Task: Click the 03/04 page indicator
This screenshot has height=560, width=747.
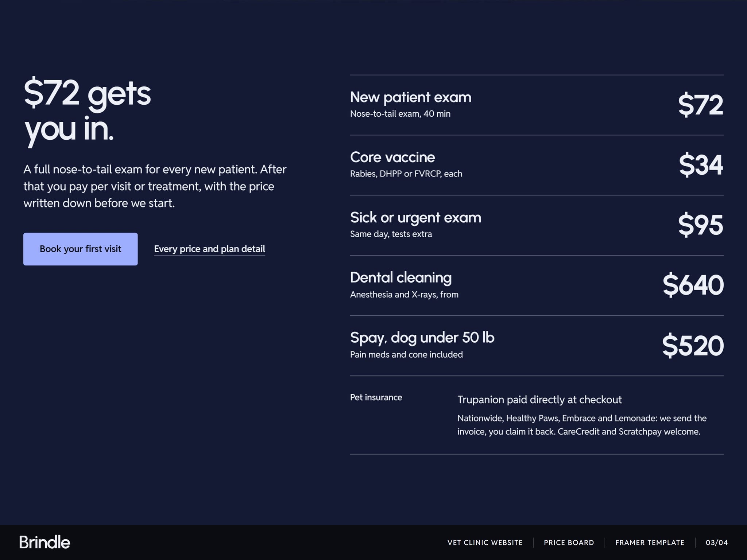Action: (717, 542)
